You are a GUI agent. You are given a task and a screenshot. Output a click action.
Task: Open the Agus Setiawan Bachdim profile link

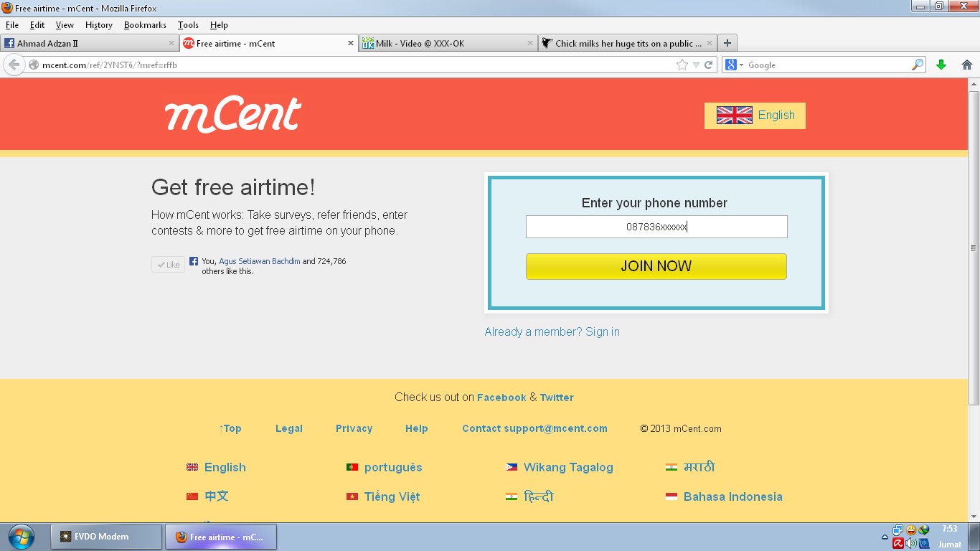coord(260,261)
